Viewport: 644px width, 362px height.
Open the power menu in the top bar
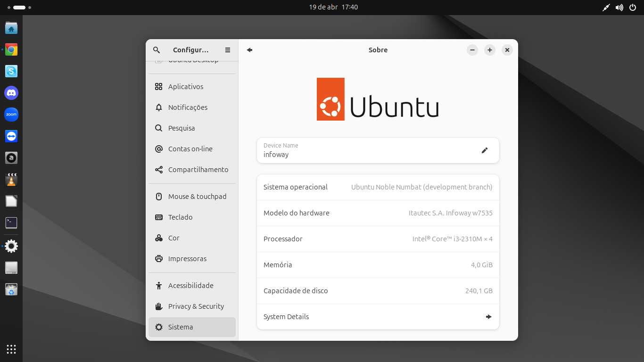pos(633,8)
